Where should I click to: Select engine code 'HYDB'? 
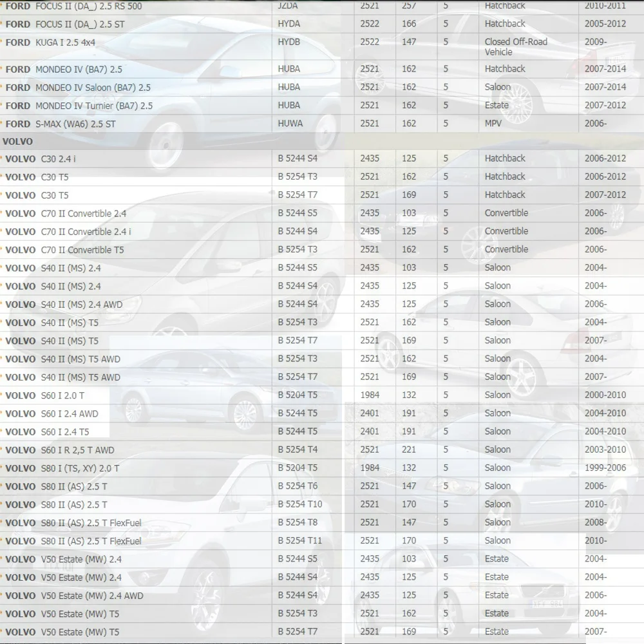[x=289, y=42]
